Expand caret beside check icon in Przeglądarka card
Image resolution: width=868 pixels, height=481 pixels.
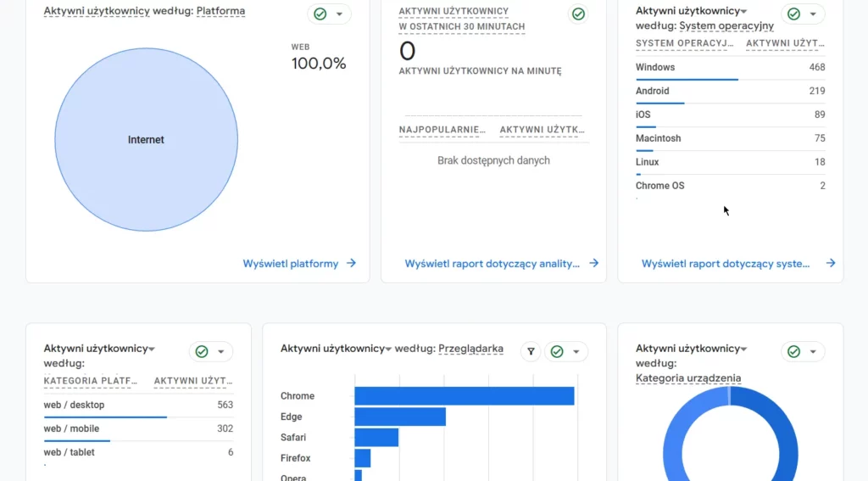point(576,351)
